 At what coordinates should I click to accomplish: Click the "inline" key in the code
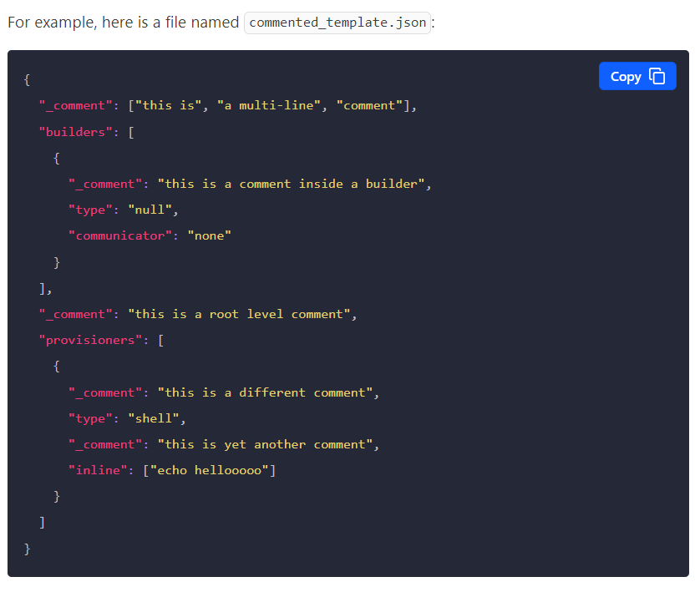[98, 470]
